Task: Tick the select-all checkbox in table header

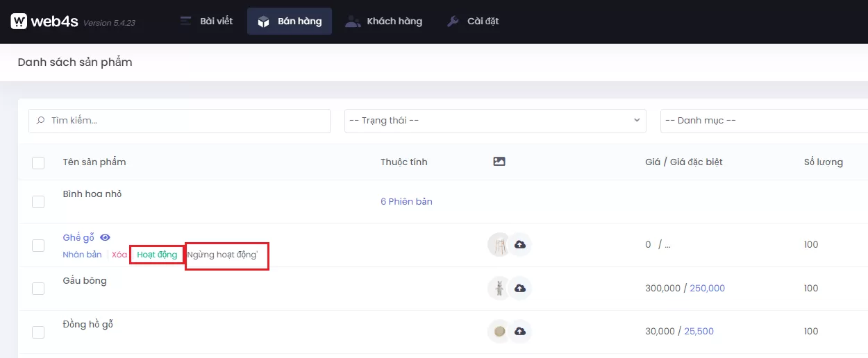Action: coord(38,163)
